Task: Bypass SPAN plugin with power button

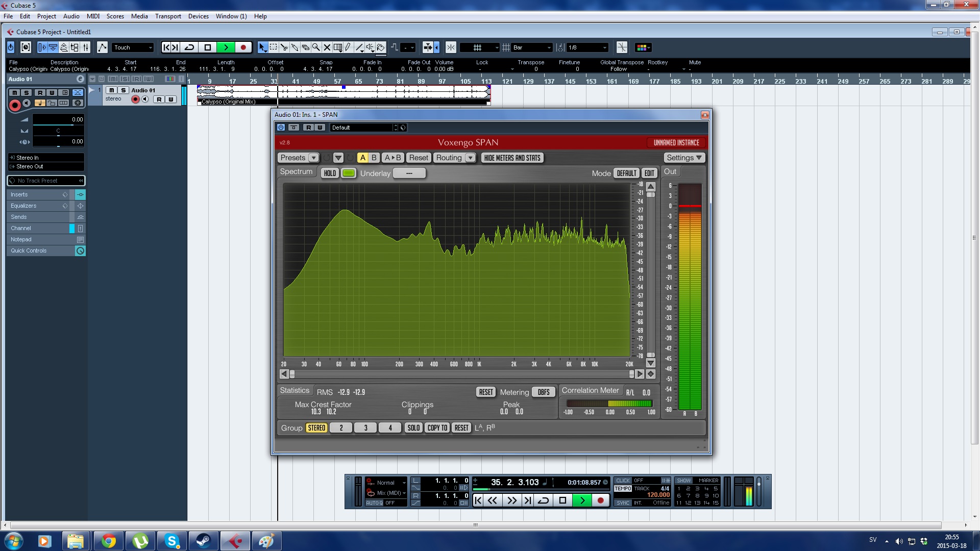Action: point(281,128)
